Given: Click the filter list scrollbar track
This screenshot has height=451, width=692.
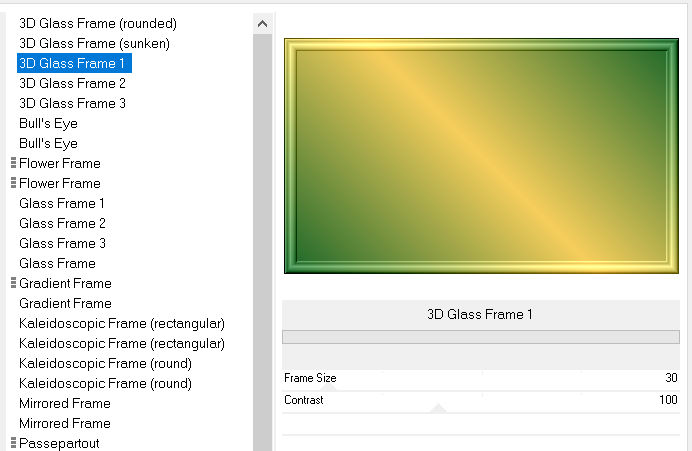Looking at the screenshot, I should coord(262,250).
